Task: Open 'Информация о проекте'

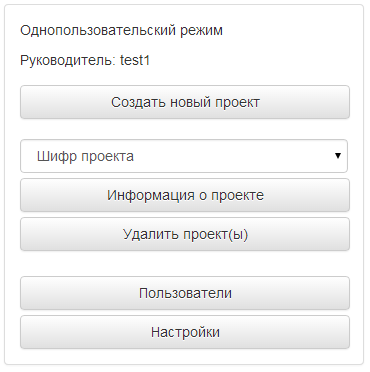Action: (185, 195)
